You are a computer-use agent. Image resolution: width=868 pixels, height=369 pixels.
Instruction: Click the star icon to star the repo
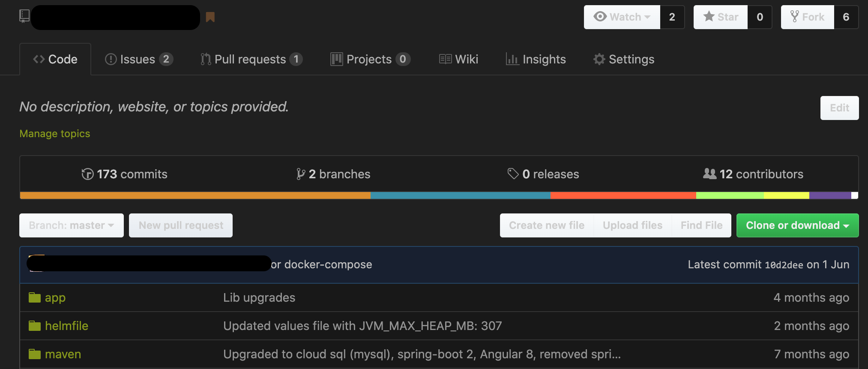point(709,17)
